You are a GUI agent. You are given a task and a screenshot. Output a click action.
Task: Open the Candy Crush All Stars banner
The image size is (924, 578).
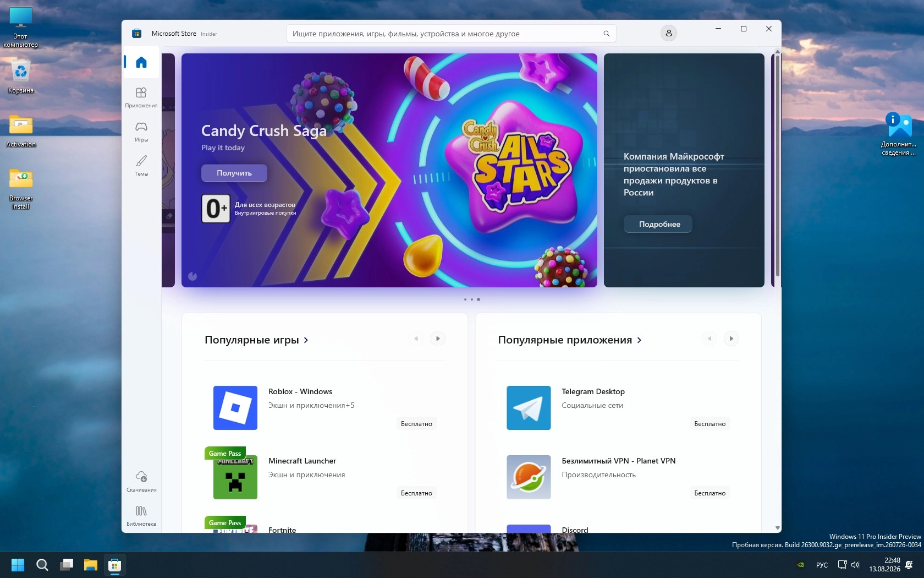(x=389, y=170)
